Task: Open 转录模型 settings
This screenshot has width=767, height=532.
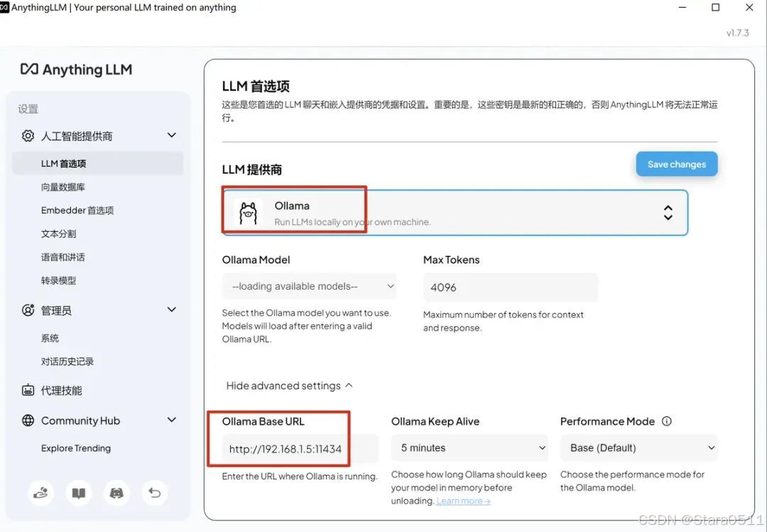Action: (x=59, y=281)
